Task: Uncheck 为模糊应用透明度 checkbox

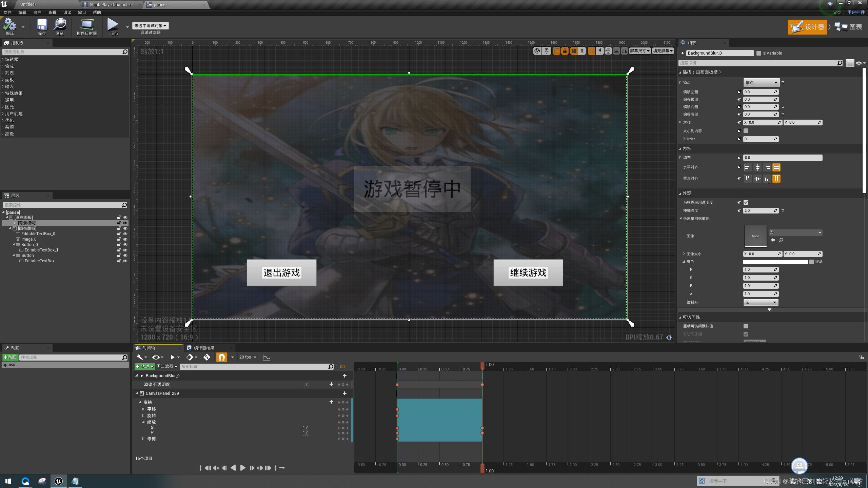Action: point(746,202)
